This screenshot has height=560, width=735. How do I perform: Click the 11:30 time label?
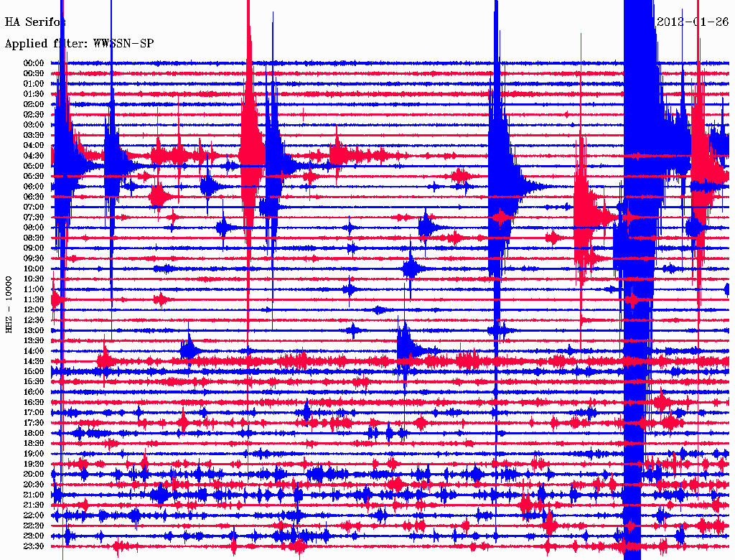34,299
